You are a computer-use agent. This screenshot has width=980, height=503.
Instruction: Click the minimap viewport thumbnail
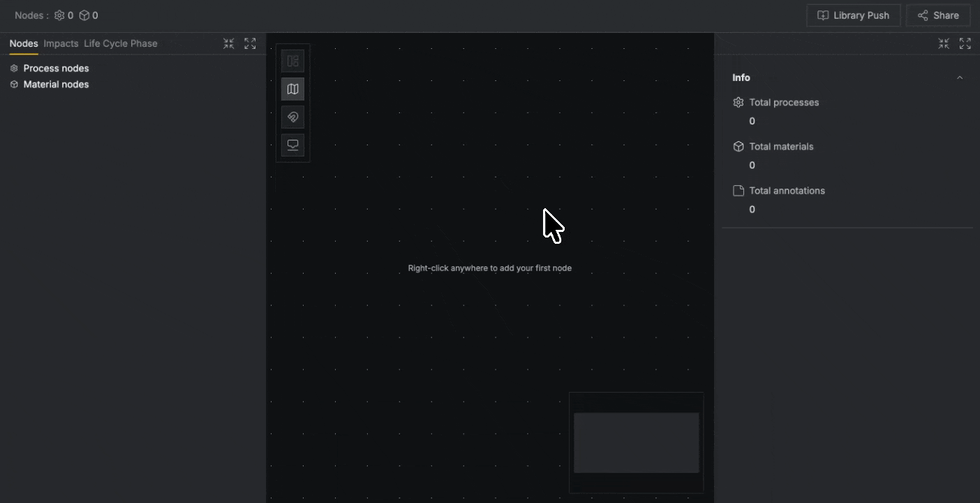click(637, 443)
